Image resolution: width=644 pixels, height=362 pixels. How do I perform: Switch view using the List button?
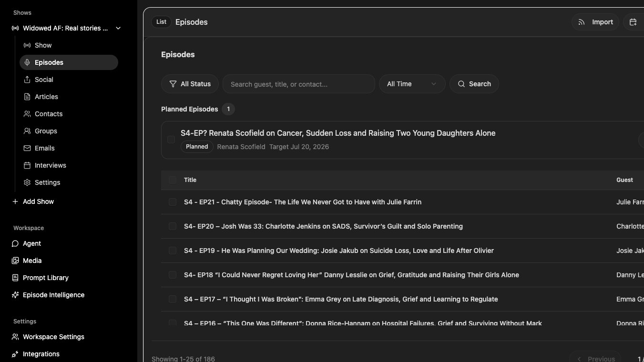[x=161, y=22]
